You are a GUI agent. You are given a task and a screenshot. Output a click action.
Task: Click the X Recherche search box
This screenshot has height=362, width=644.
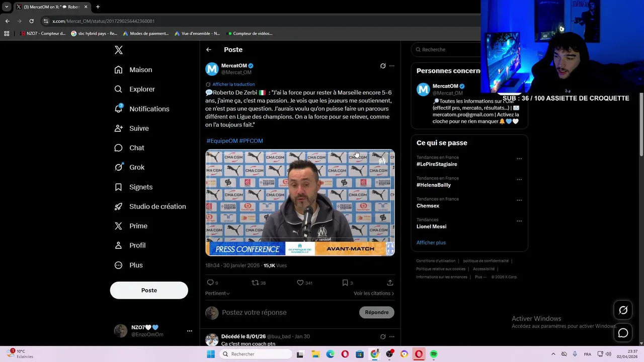pyautogui.click(x=447, y=49)
